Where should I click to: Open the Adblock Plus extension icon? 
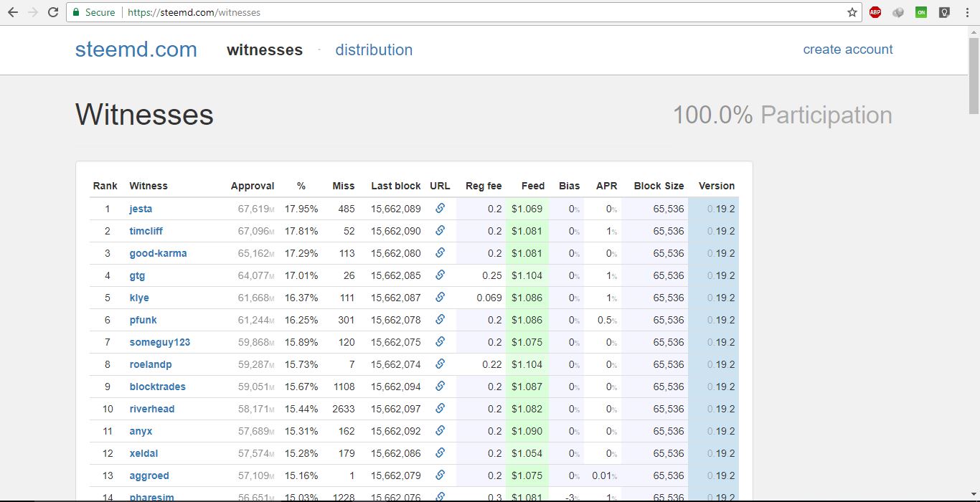pos(875,12)
